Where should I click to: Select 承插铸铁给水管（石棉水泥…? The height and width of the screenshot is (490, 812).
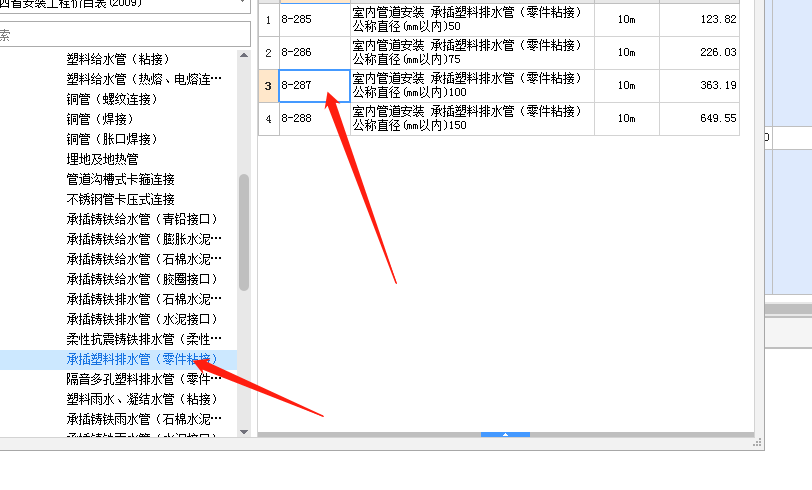click(144, 259)
